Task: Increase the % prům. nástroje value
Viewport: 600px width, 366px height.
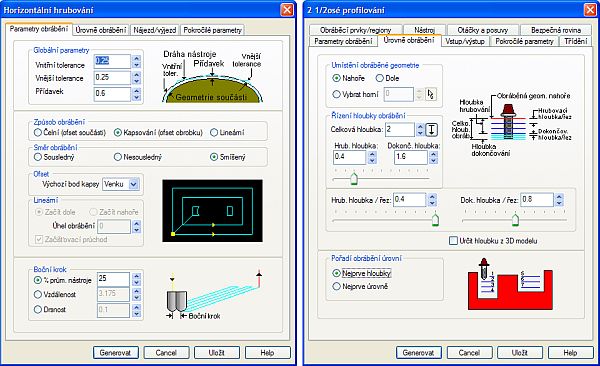Action: (x=136, y=276)
